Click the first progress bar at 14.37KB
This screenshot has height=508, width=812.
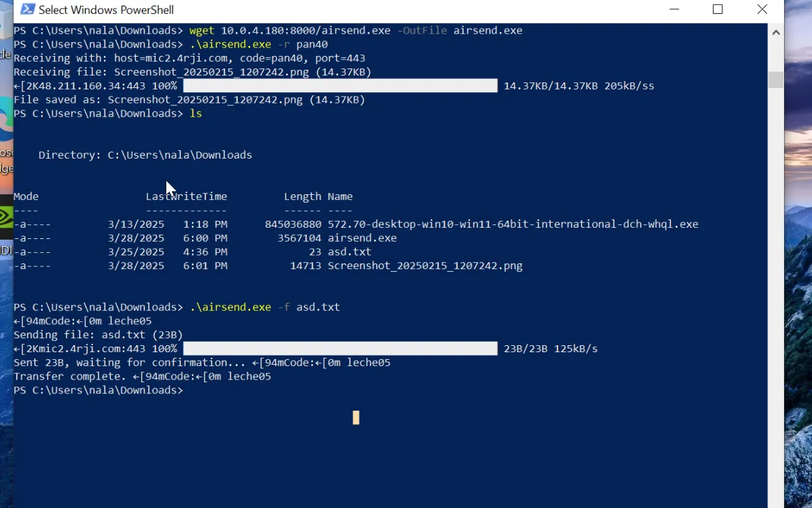click(x=340, y=86)
